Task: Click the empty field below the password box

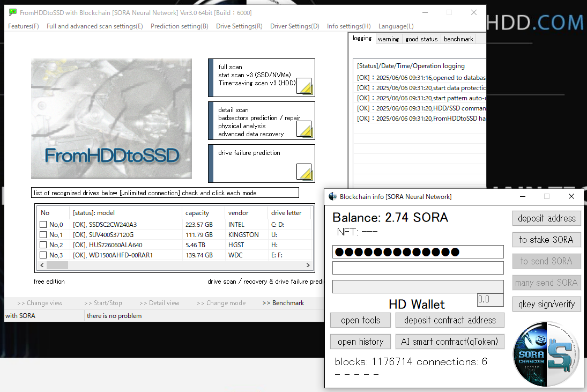Action: (x=418, y=268)
